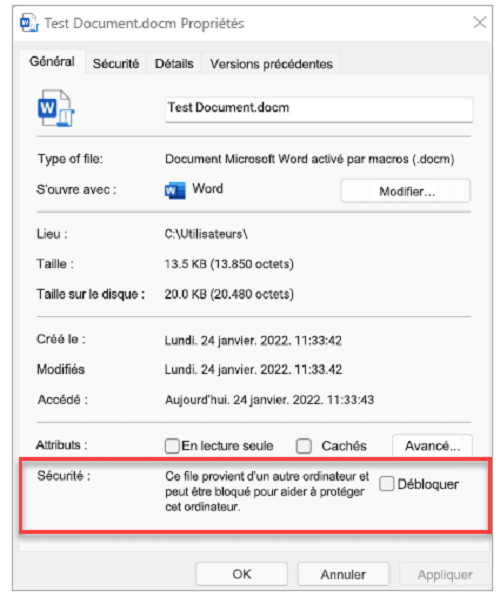Click the Modifier... button
This screenshot has height=597, width=500.
(406, 191)
